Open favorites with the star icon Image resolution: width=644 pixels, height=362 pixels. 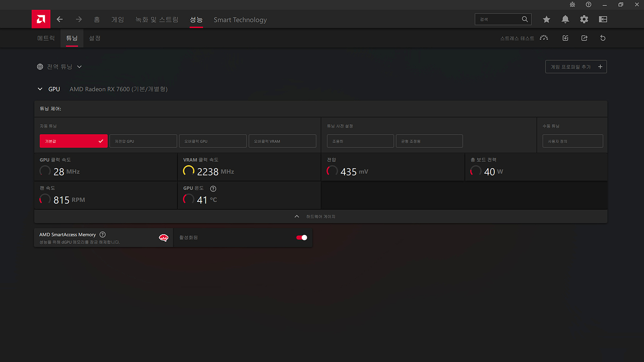(546, 19)
